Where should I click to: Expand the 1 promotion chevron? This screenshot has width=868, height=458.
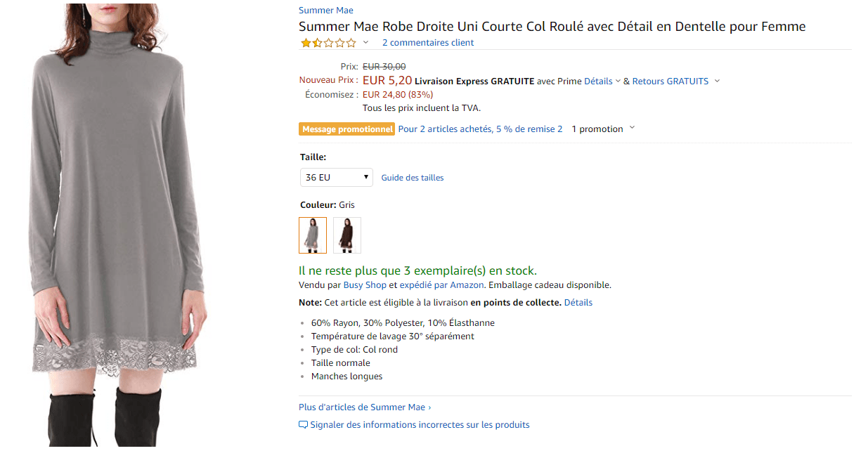[632, 128]
